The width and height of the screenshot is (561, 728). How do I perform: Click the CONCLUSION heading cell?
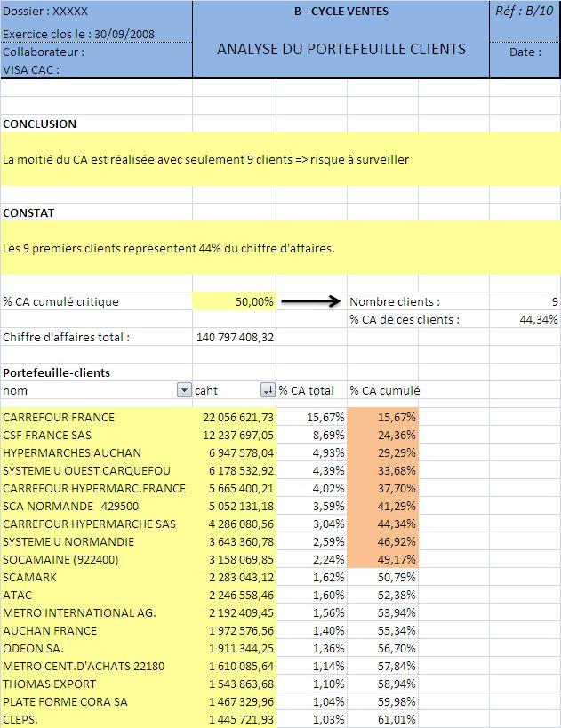(97, 124)
